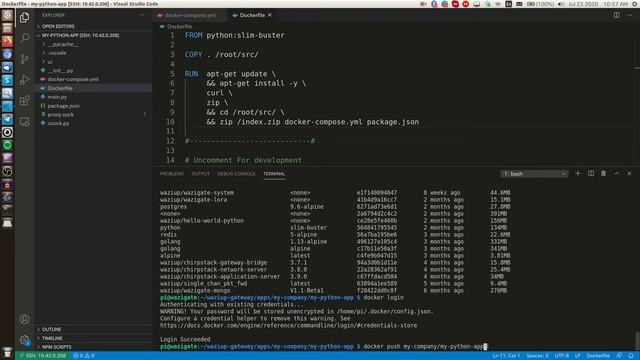Image resolution: width=640 pixels, height=360 pixels.
Task: Switch to the docker-compose.yml editor tab
Action: 190,15
